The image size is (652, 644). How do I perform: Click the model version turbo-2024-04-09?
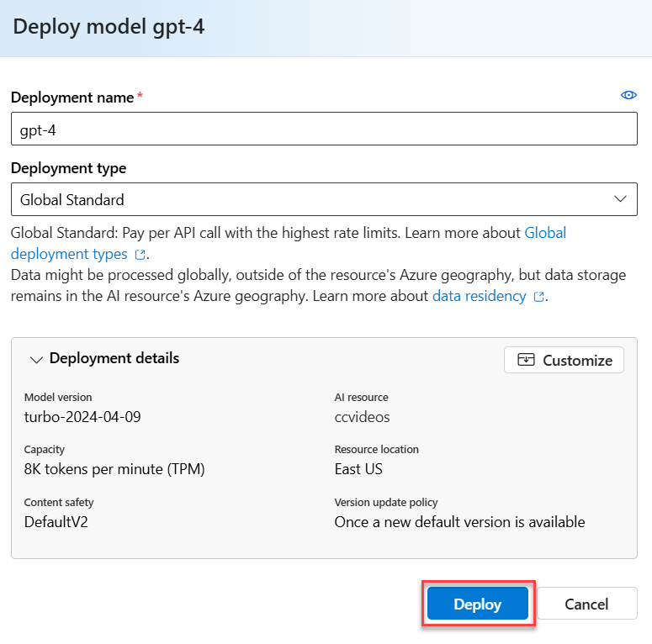click(x=82, y=417)
